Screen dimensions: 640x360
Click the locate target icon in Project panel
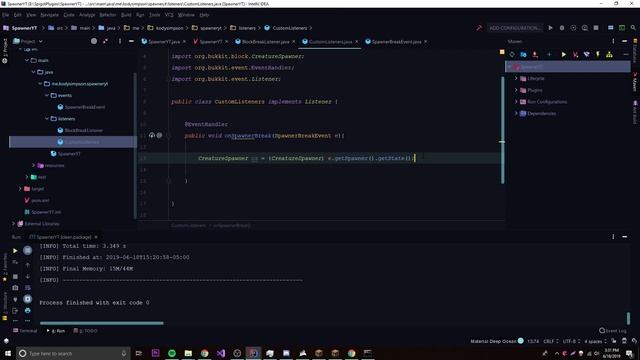click(x=94, y=41)
